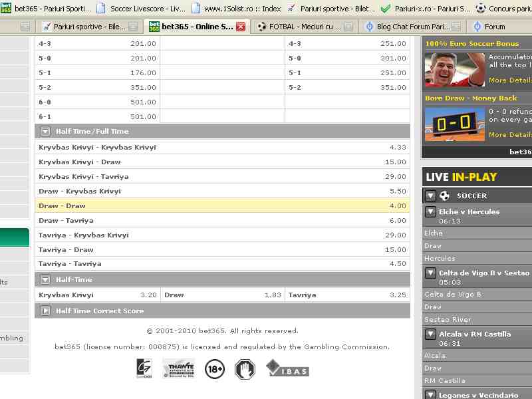The image size is (532, 399).
Task: Select the bet365 - Online S... tab
Action: pos(197,27)
